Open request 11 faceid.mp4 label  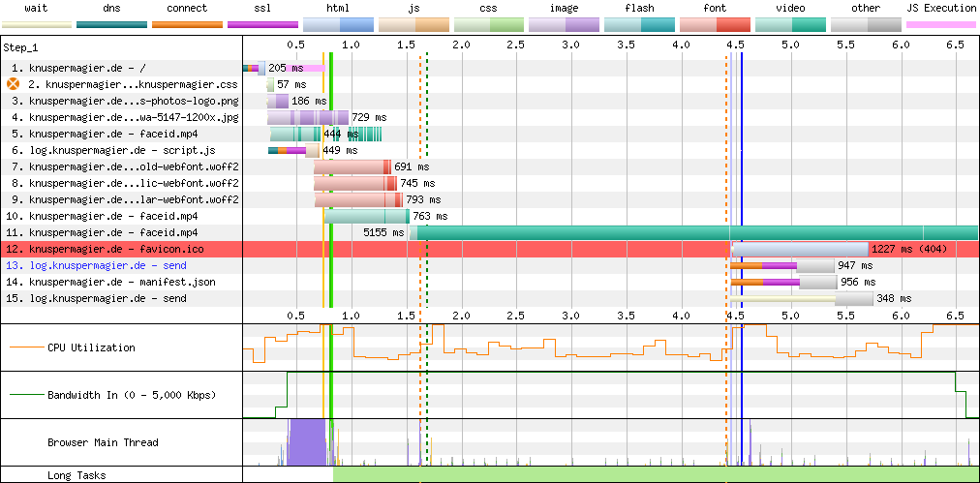pos(102,232)
